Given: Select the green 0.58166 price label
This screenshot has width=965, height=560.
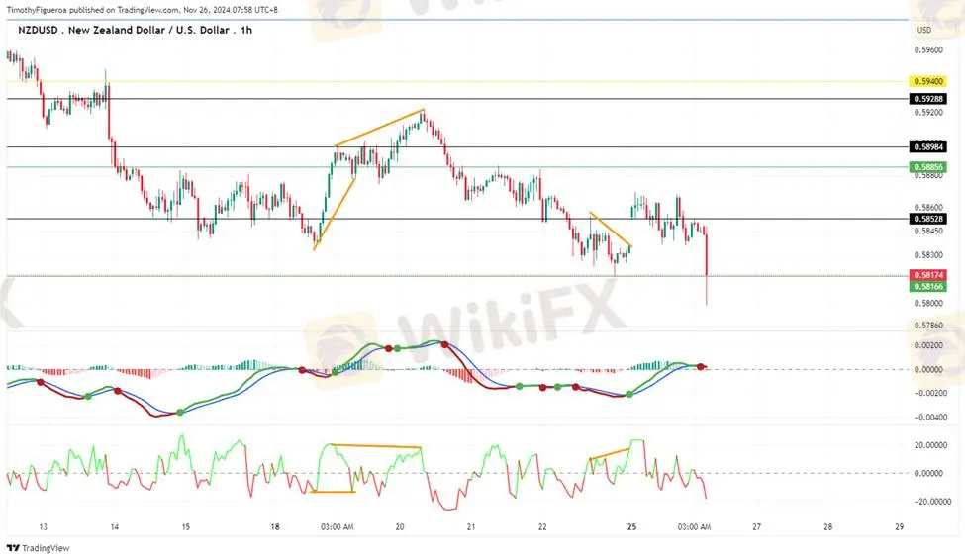Looking at the screenshot, I should click(928, 286).
